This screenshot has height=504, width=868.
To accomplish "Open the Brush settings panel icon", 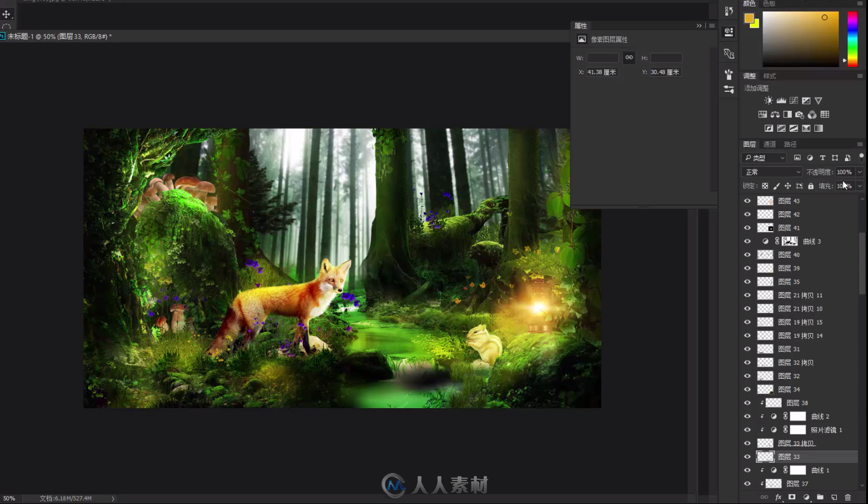I will [729, 89].
